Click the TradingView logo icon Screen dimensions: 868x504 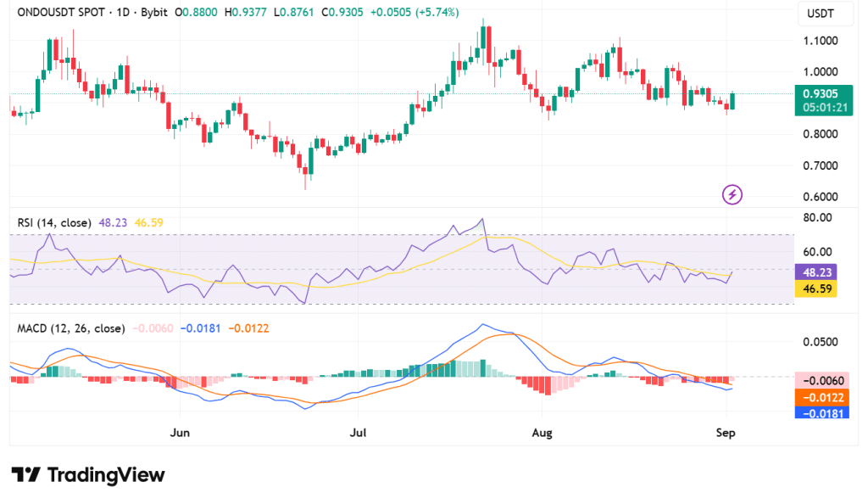point(26,475)
